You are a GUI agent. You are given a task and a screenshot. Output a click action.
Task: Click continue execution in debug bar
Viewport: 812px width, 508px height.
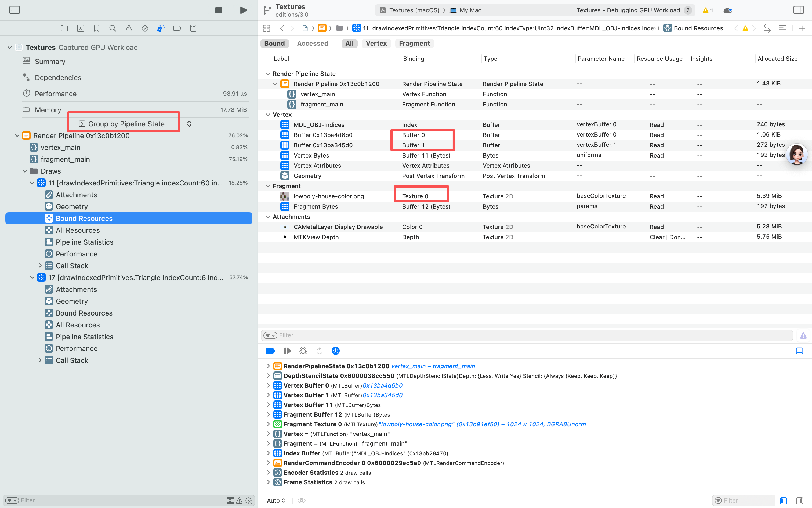tap(287, 351)
